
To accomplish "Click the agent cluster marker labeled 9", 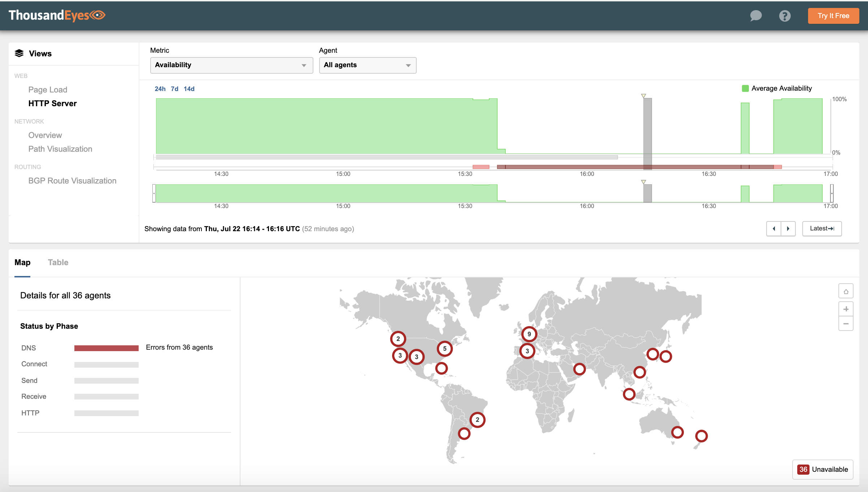I will [529, 334].
